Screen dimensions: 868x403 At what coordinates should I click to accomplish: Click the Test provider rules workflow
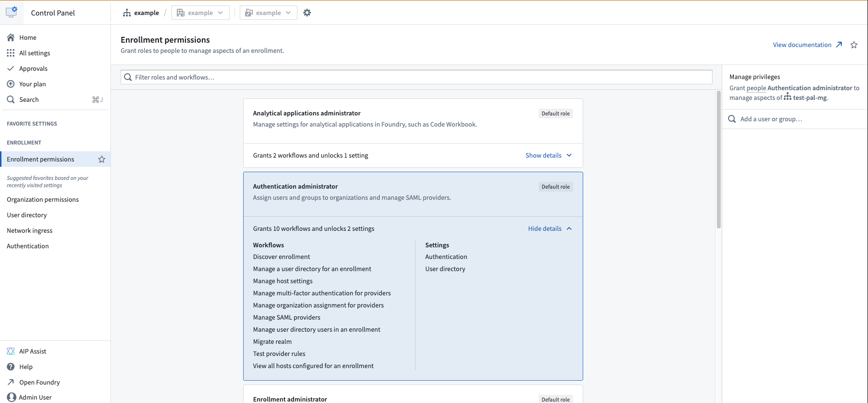click(279, 354)
